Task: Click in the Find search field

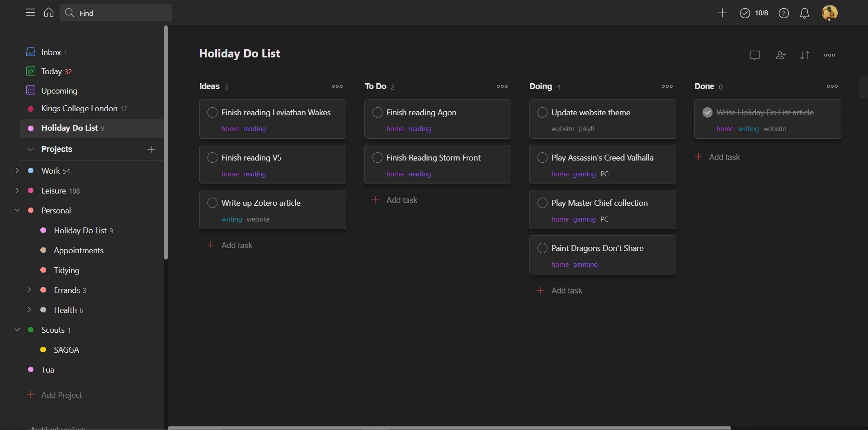Action: (116, 13)
